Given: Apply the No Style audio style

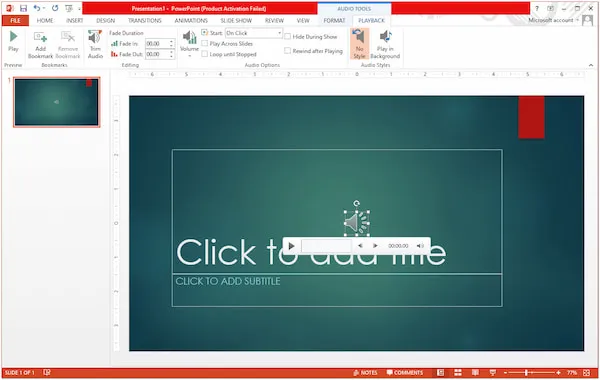Looking at the screenshot, I should [359, 44].
